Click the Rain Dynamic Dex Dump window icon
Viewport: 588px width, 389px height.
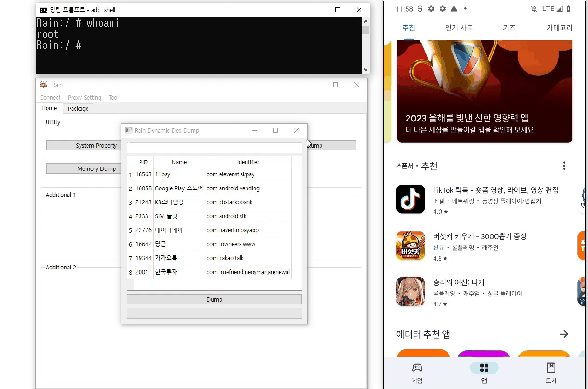click(129, 130)
